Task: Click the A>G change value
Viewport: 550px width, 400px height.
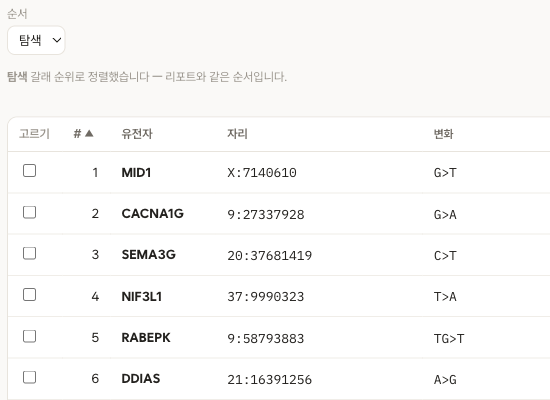Action: click(445, 380)
